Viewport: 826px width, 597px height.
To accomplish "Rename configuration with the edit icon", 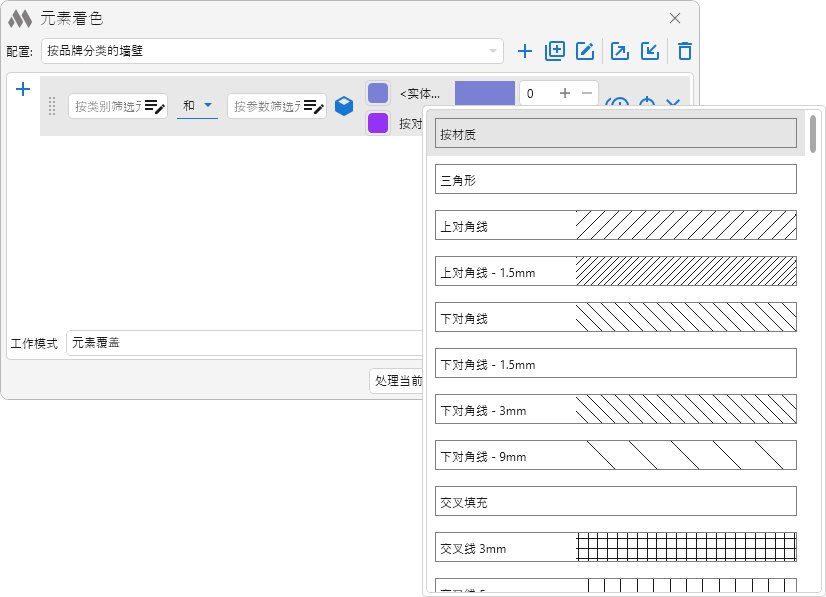I will pyautogui.click(x=585, y=51).
